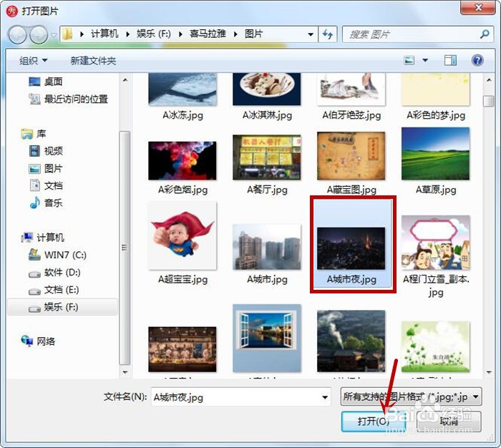Open the 图片 library in sidebar
Screen dimensions: 501x448
(x=45, y=168)
